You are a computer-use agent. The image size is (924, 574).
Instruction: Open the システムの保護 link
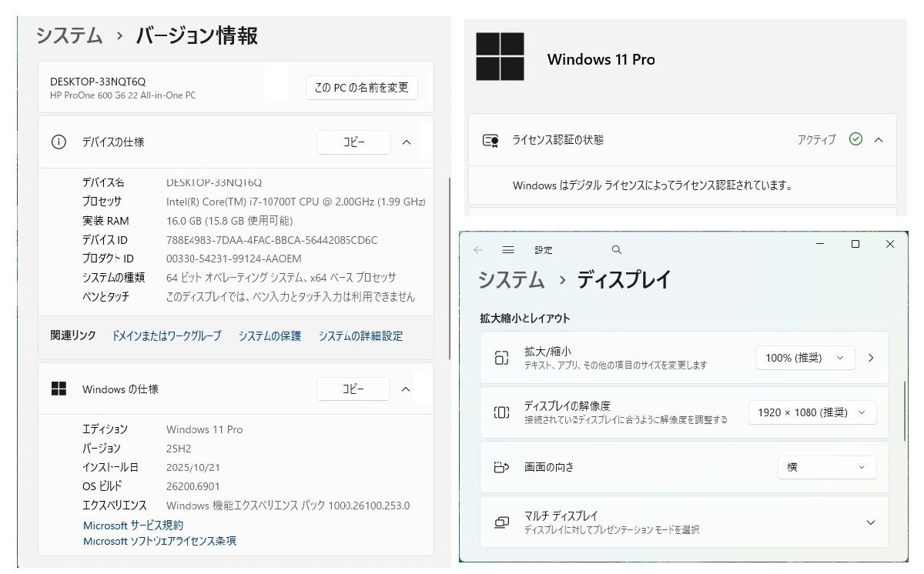pos(269,336)
